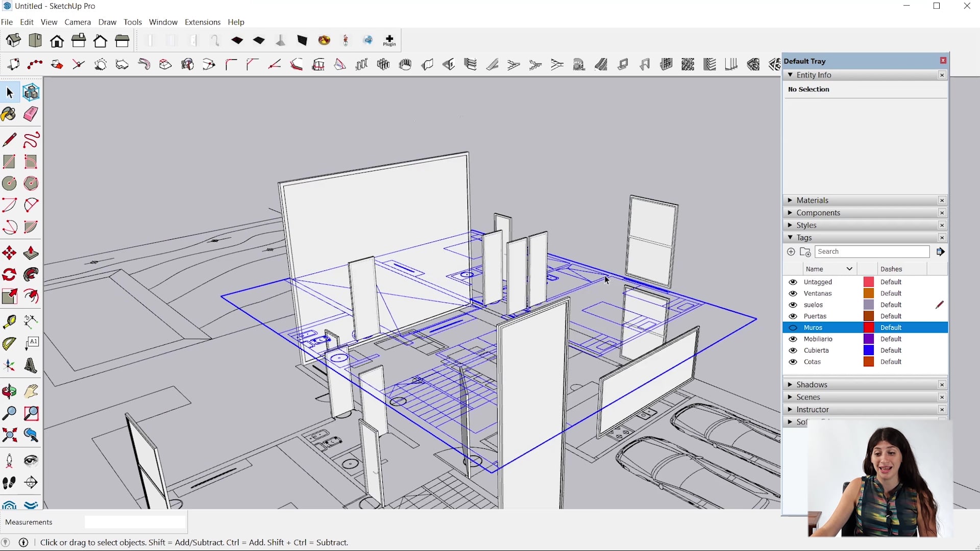Expand the Materials panel

point(812,200)
